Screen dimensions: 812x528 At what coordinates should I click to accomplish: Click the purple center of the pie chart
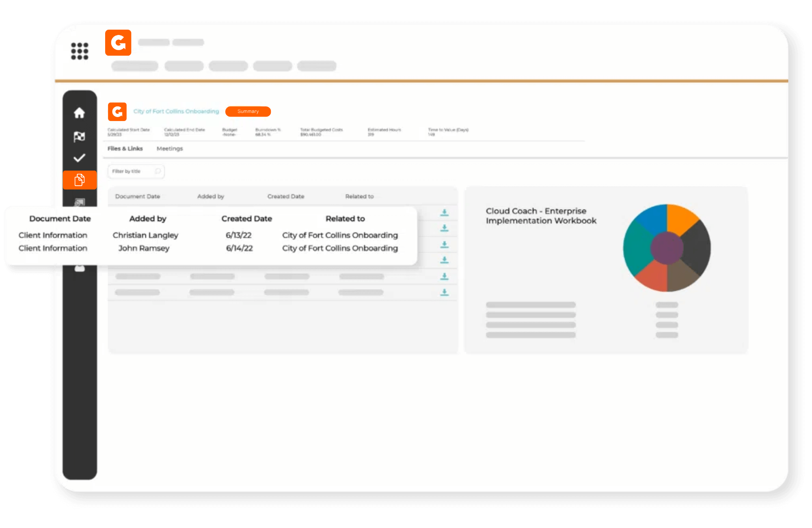coord(667,248)
